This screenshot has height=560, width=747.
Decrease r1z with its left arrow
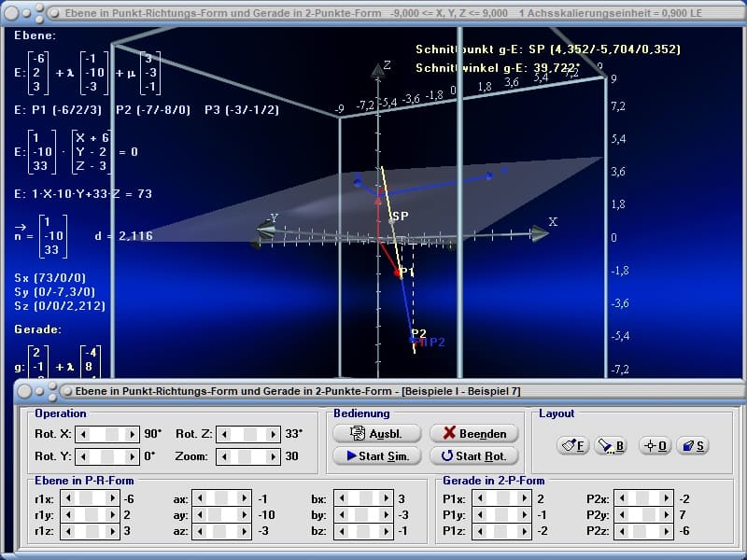coord(68,530)
